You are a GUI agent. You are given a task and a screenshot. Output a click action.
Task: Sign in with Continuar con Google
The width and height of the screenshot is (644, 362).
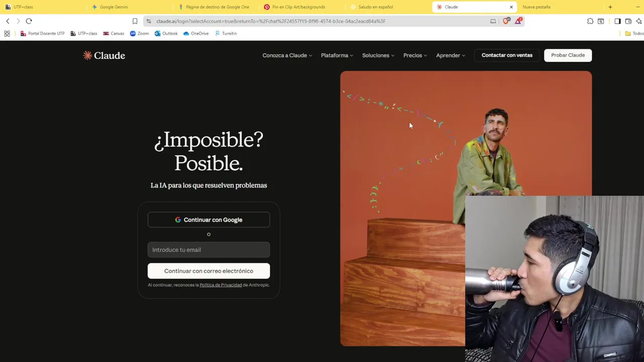click(x=209, y=220)
